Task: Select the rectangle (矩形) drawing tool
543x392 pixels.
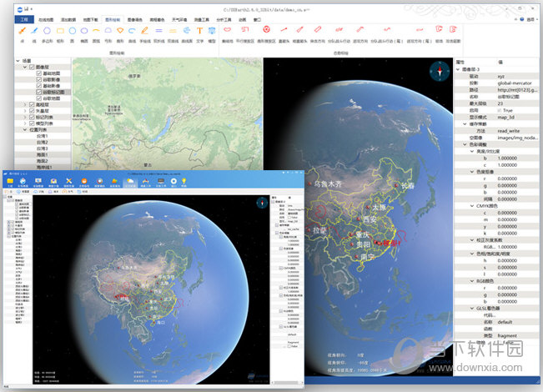Action: point(62,31)
